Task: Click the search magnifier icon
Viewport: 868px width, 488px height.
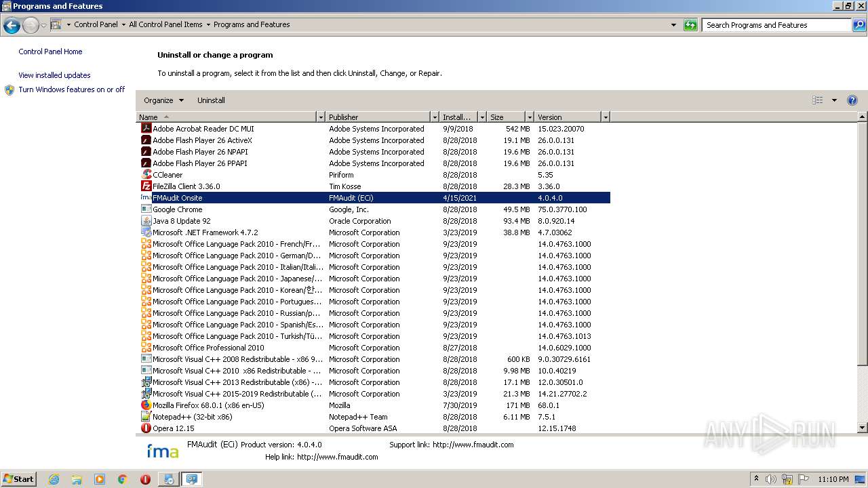Action: (x=859, y=25)
